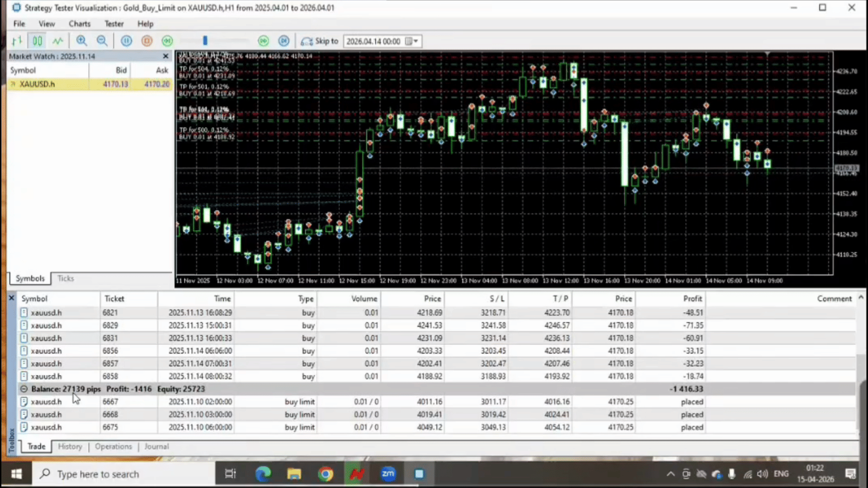The width and height of the screenshot is (868, 488).
Task: Click the icon of order 6667 row
Action: tap(24, 402)
